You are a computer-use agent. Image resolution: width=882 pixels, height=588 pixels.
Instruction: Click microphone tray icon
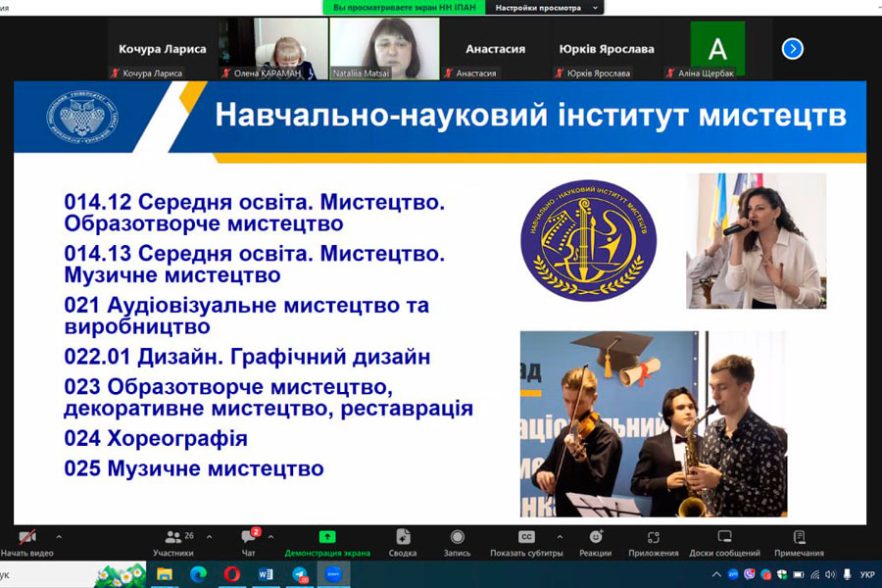pyautogui.click(x=847, y=574)
